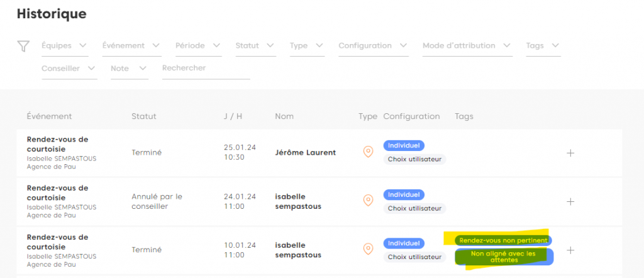This screenshot has width=644, height=278.
Task: Expand the Conseiller filter dropdown
Action: coord(69,68)
